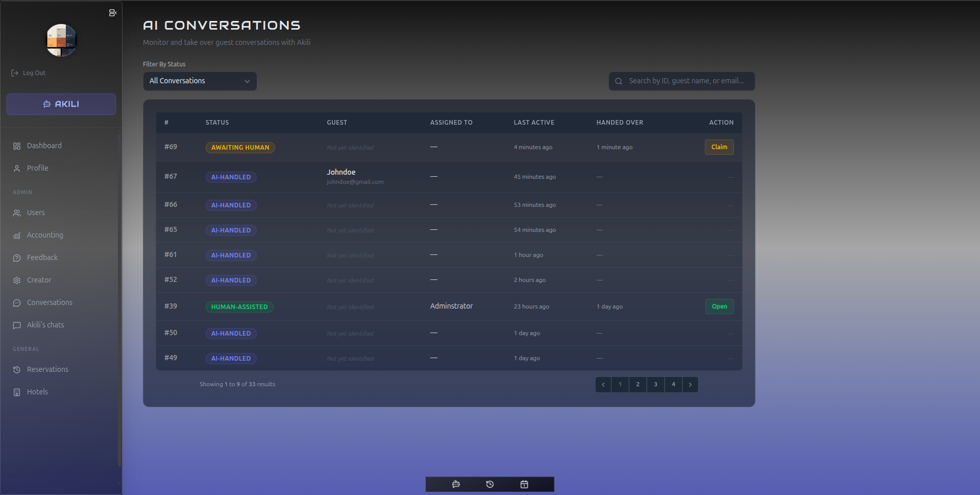Click the Akili's chats icon
The height and width of the screenshot is (495, 980).
[17, 325]
